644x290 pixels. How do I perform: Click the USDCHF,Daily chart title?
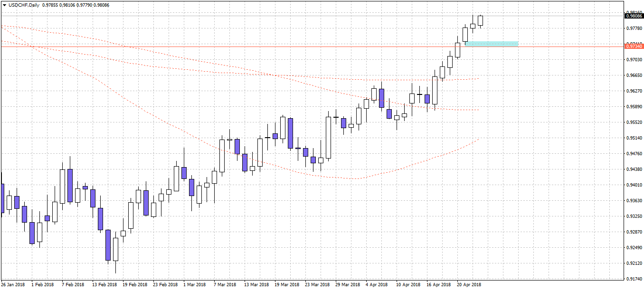pos(23,5)
